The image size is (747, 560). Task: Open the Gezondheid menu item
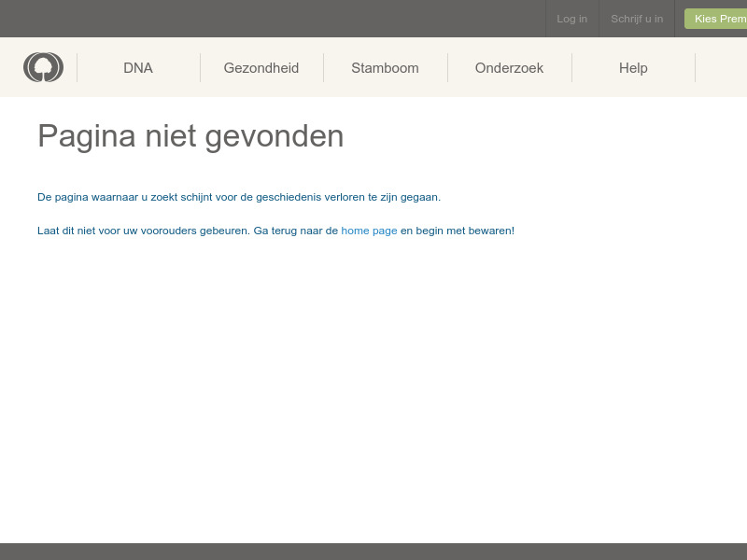click(261, 67)
